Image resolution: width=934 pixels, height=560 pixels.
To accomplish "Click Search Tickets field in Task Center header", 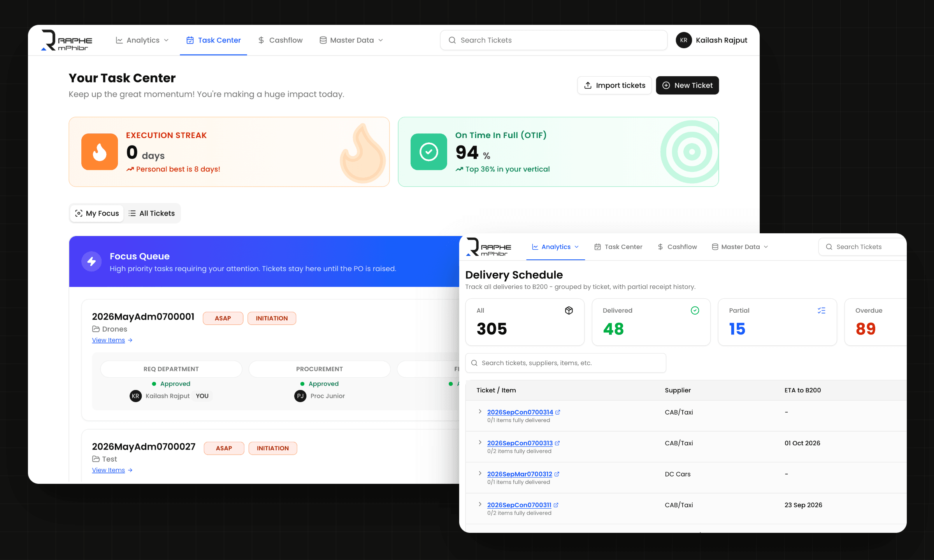I will coord(554,40).
